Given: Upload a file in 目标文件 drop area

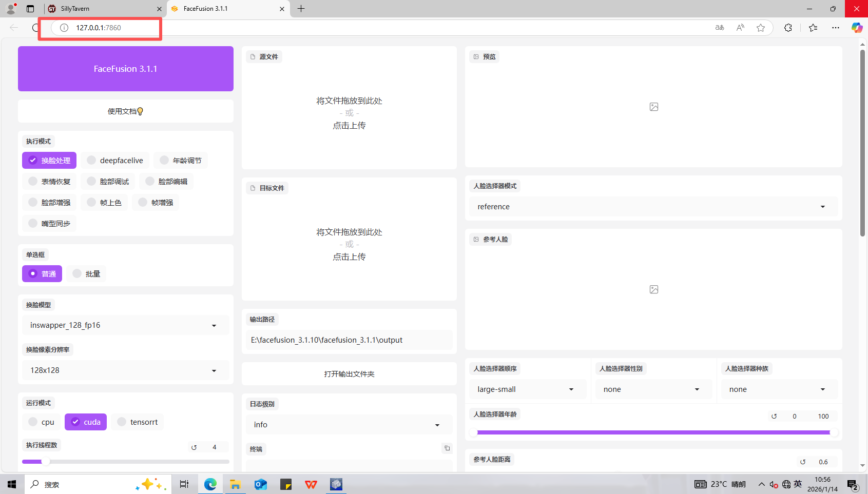Looking at the screenshot, I should click(x=349, y=245).
